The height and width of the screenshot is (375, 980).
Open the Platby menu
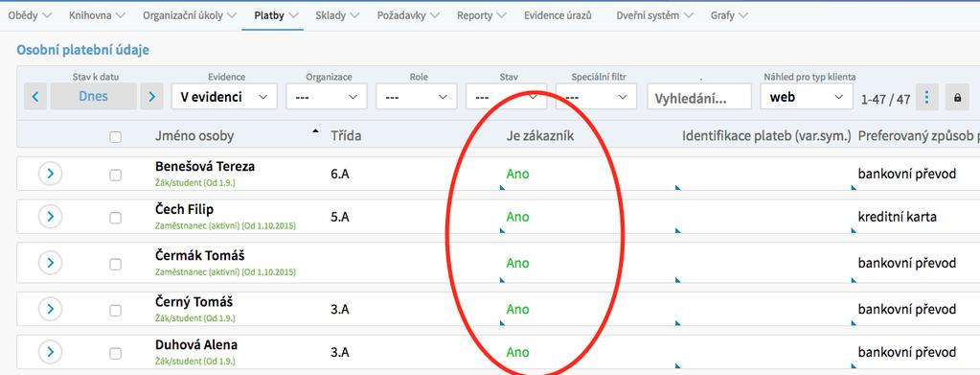[x=276, y=15]
